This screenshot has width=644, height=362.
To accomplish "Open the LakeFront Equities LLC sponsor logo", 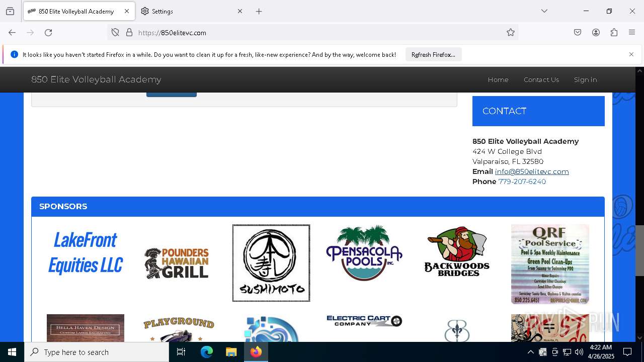I will tap(86, 252).
